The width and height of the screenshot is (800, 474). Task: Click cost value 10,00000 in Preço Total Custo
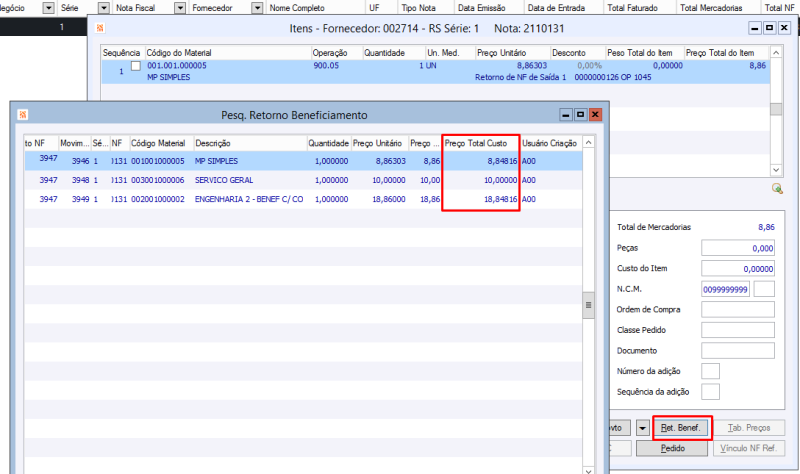pyautogui.click(x=500, y=180)
